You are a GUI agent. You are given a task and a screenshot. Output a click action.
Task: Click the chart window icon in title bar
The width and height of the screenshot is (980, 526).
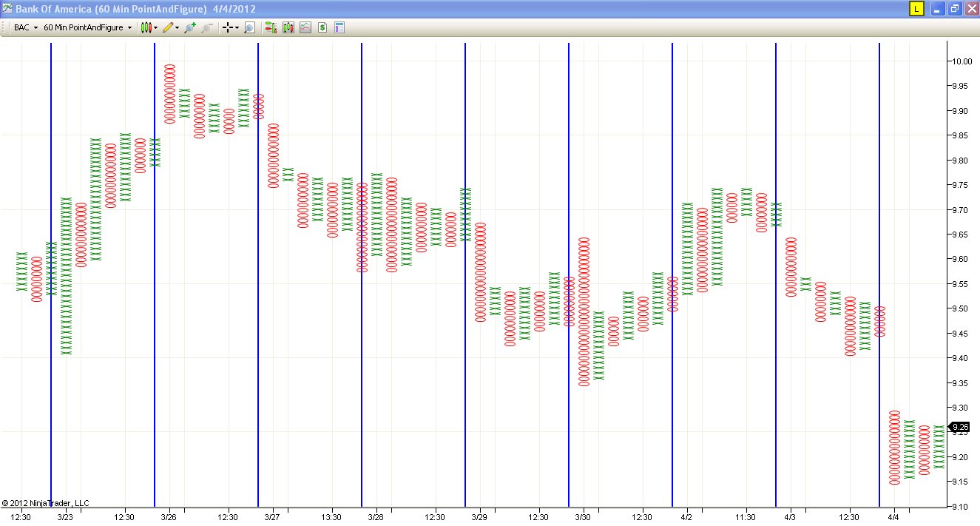tap(7, 9)
